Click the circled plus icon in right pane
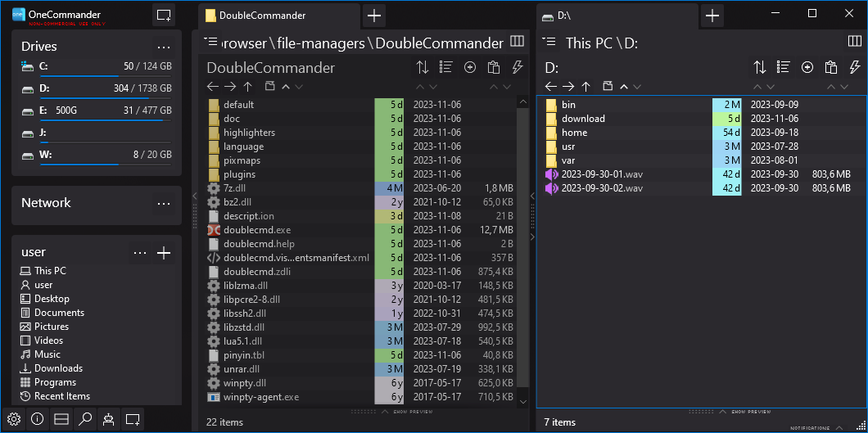This screenshot has width=868, height=433. (807, 67)
